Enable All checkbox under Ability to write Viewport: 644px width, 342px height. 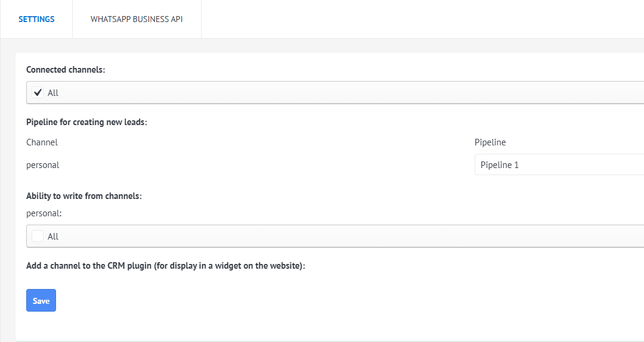tap(38, 236)
